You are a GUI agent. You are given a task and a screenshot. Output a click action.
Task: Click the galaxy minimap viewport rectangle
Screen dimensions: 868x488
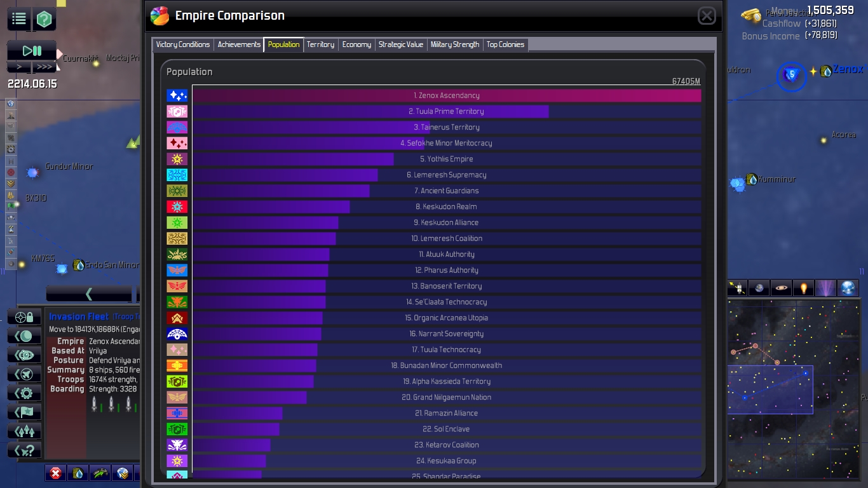tap(770, 390)
